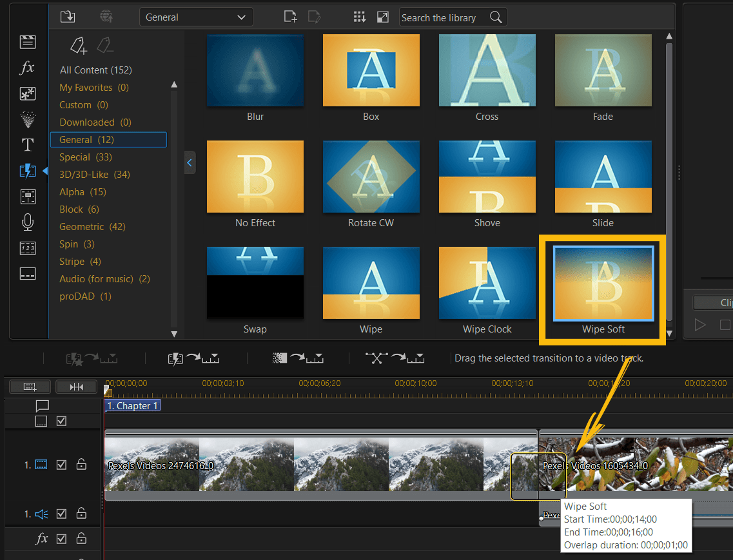Viewport: 733px width, 560px height.
Task: Toggle the lock on video track 1
Action: [81, 465]
